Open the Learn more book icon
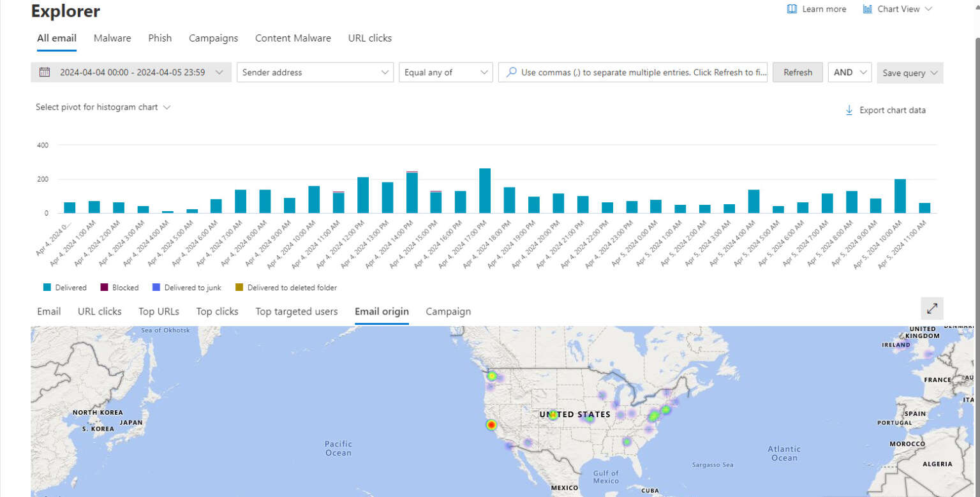 (x=792, y=9)
